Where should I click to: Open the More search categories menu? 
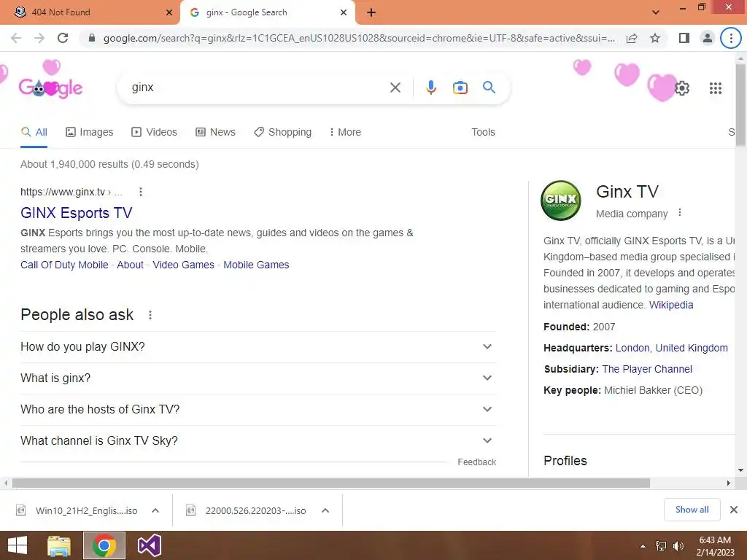(345, 133)
